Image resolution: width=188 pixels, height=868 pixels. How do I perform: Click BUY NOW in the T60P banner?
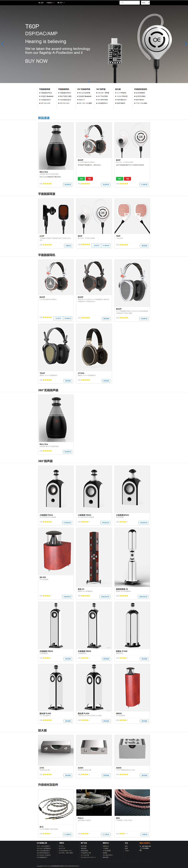36,61
